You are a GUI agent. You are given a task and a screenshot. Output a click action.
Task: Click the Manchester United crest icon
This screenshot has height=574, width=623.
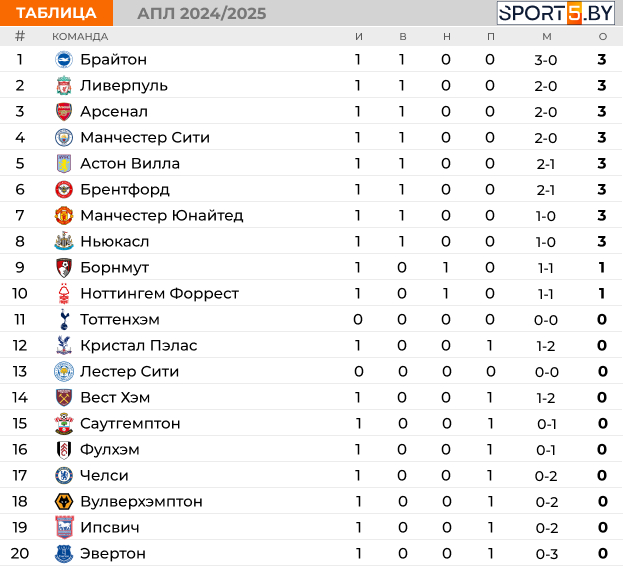tap(64, 216)
